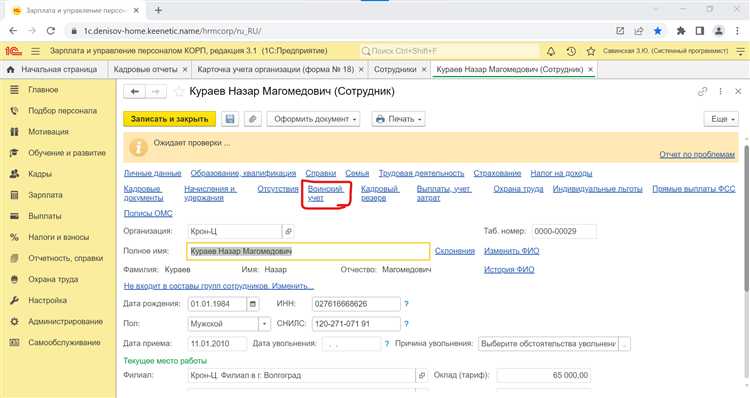Click the search field Поиск Ctrl+Shift+F

coord(449,51)
